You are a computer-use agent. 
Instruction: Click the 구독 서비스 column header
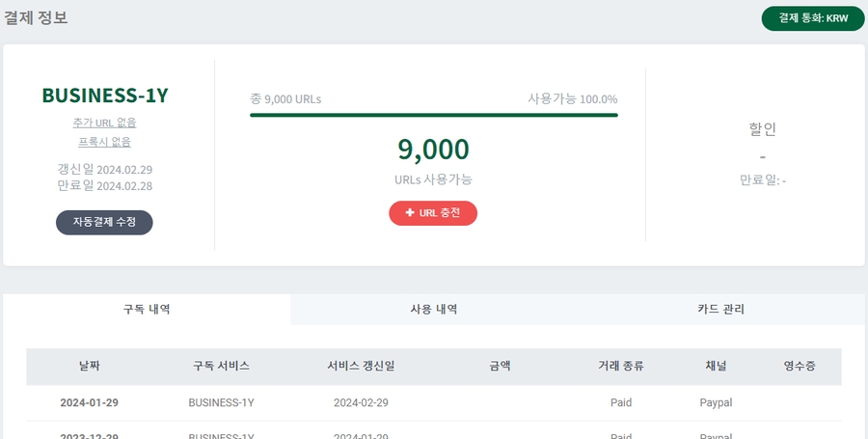221,367
